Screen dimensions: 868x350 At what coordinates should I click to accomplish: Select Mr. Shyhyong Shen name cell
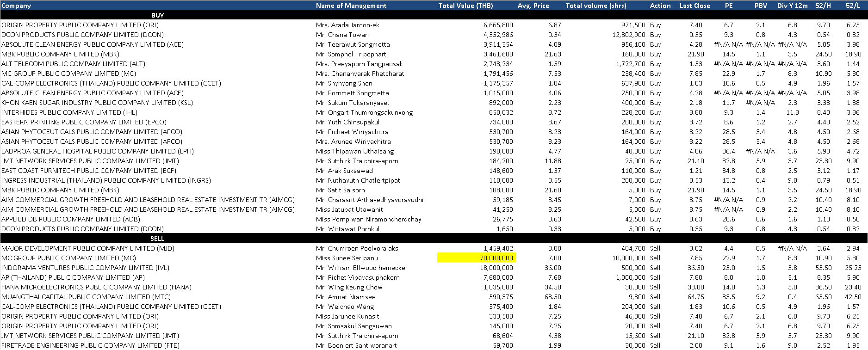tap(344, 83)
